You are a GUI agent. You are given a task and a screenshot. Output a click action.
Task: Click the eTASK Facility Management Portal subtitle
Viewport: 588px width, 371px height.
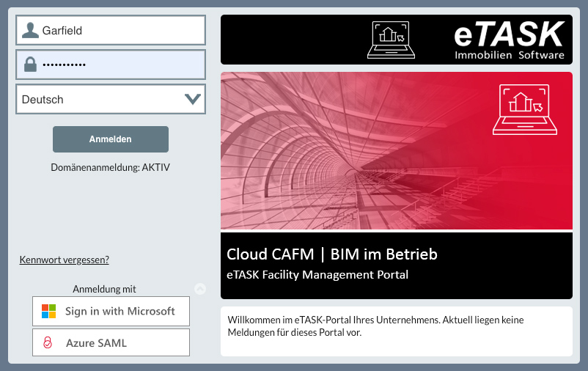click(x=317, y=275)
